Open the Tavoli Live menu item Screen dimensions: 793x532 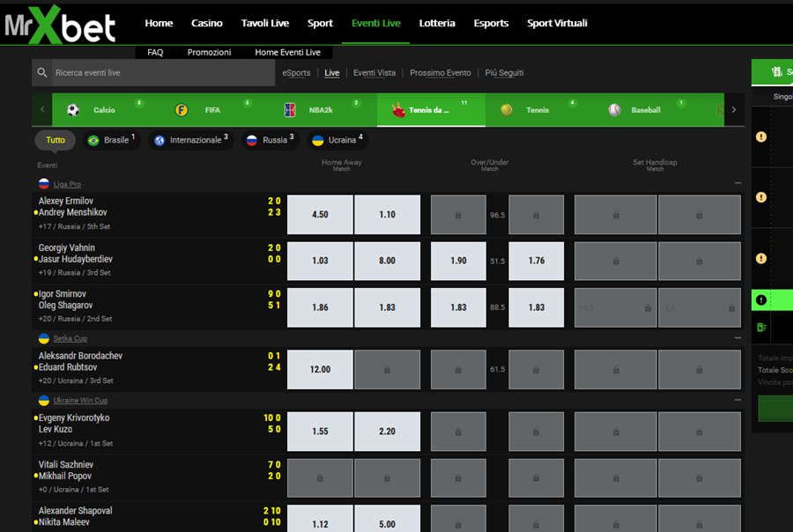coord(265,23)
